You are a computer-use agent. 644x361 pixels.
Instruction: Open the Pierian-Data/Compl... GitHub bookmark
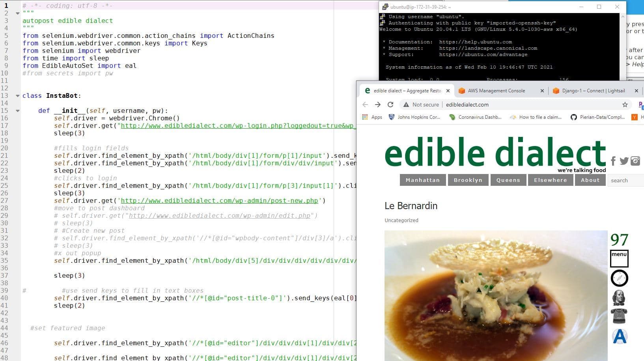[x=598, y=117]
